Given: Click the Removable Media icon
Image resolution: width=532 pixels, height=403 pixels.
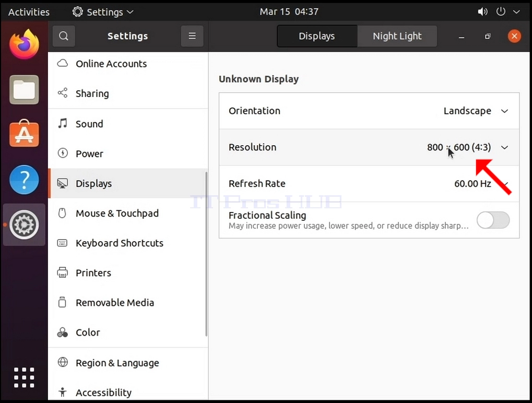Looking at the screenshot, I should [x=62, y=302].
